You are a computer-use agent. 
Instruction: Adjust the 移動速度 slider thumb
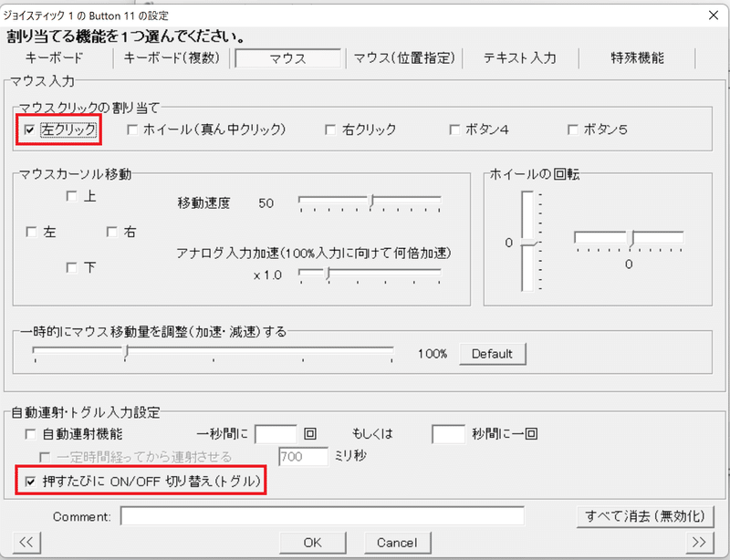pos(371,201)
